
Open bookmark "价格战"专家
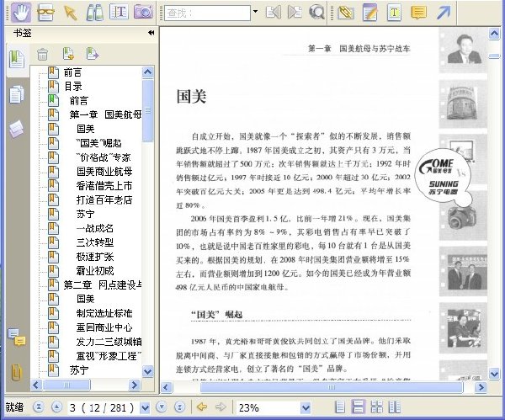pyautogui.click(x=104, y=157)
